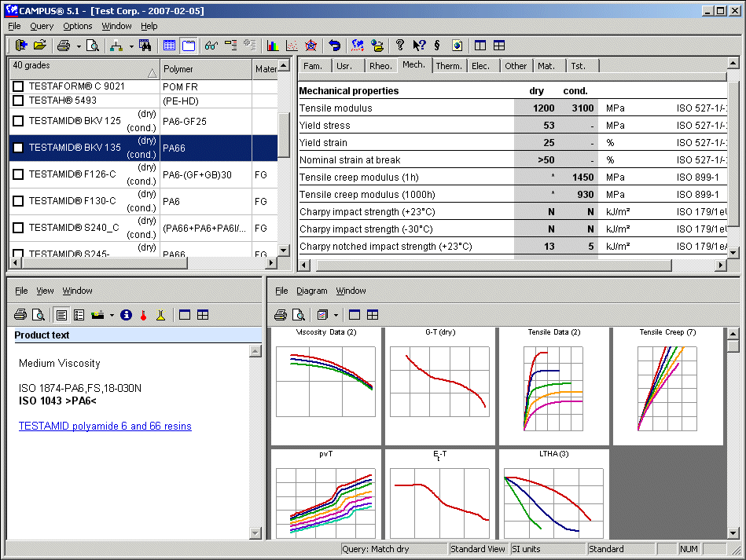This screenshot has width=746, height=560.
Task: Toggle the TESTAMID F130-C checkbox
Action: coord(18,201)
